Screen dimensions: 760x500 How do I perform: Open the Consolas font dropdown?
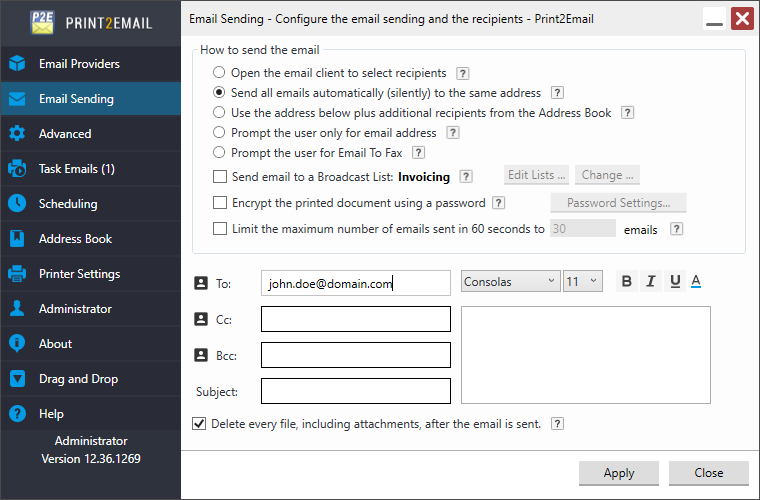[510, 282]
